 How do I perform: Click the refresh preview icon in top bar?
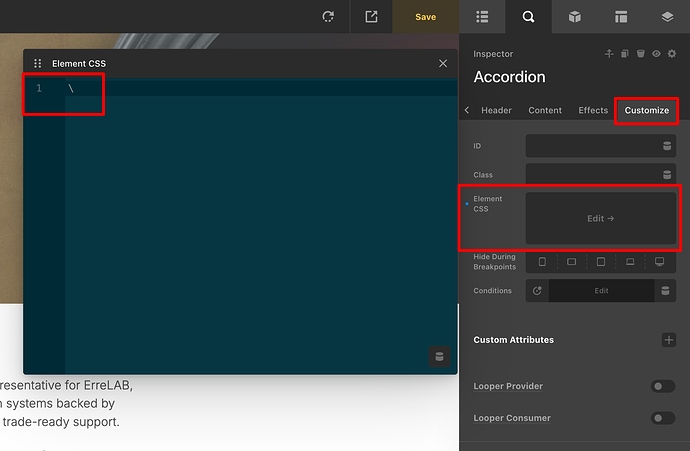(328, 17)
